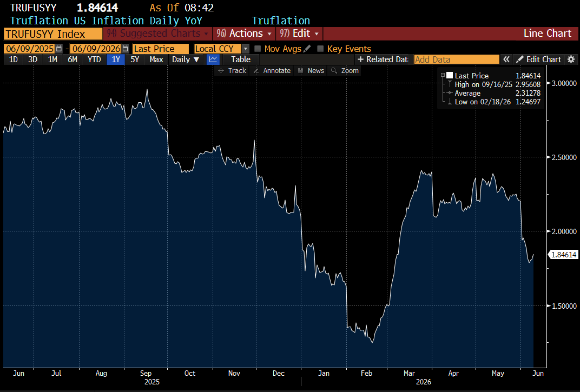This screenshot has height=392, width=580.
Task: Collapse panel with double chevron icon
Action: point(506,59)
